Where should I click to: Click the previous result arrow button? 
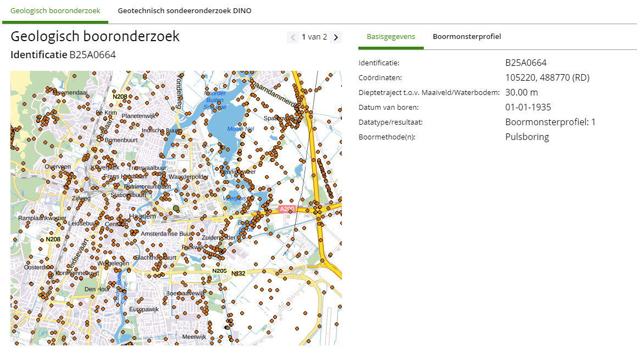293,37
